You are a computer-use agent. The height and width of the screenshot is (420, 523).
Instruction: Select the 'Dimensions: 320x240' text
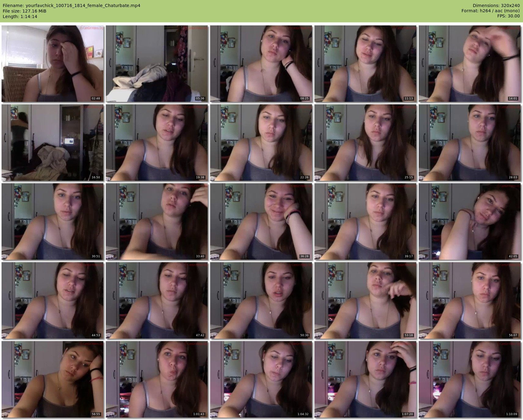(496, 6)
